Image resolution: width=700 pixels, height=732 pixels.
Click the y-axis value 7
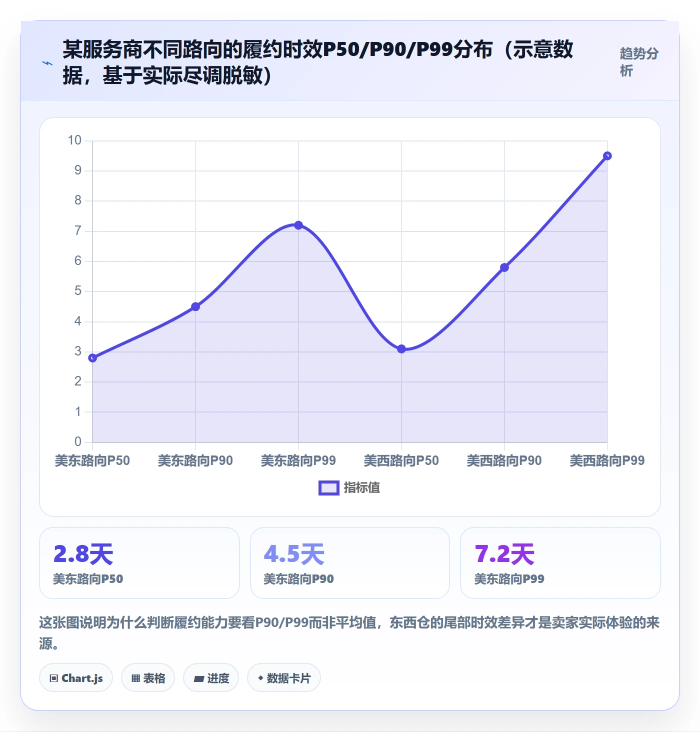pos(78,231)
